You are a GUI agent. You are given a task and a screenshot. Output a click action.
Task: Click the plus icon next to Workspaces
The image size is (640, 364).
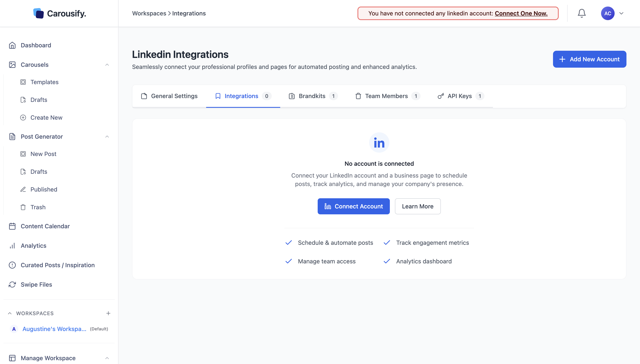pyautogui.click(x=108, y=313)
